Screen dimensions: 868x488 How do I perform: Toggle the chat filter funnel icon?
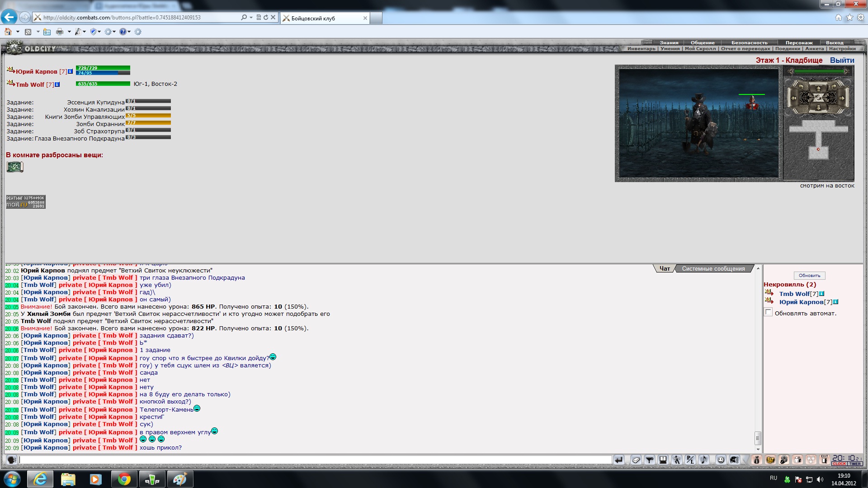coord(650,460)
